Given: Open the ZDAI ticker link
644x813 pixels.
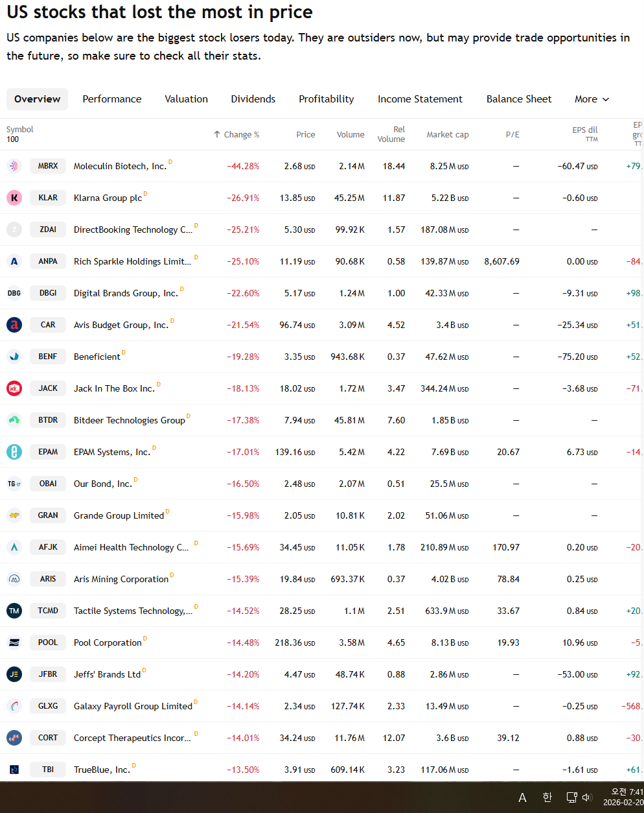Looking at the screenshot, I should pyautogui.click(x=48, y=230).
